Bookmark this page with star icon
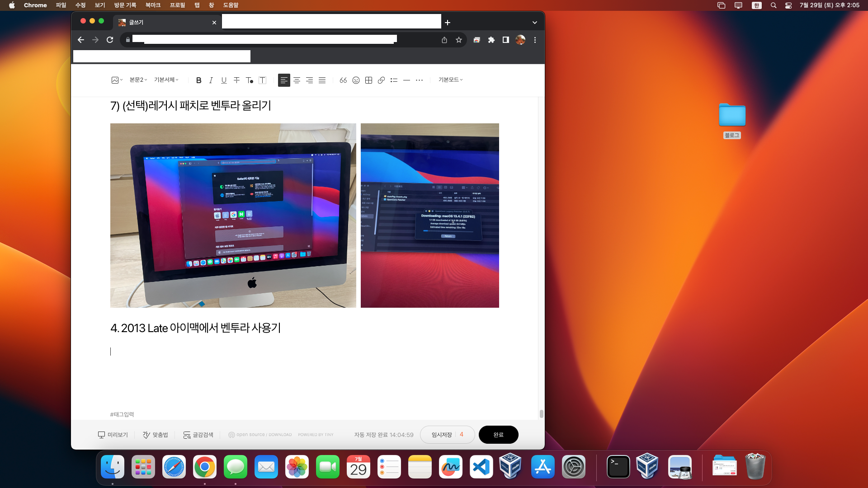Viewport: 868px width, 488px height. click(x=459, y=40)
